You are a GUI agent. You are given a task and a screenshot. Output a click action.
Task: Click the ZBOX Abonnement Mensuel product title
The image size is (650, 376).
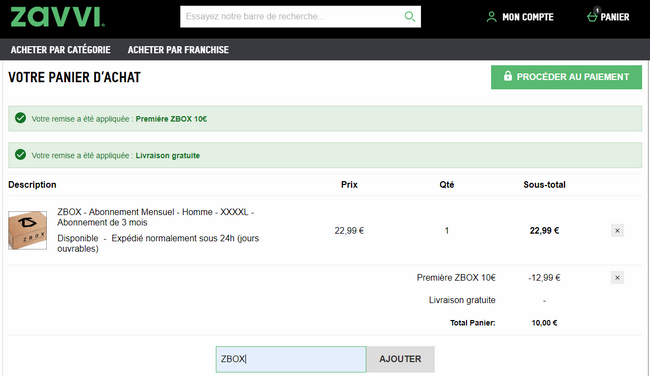pos(155,217)
